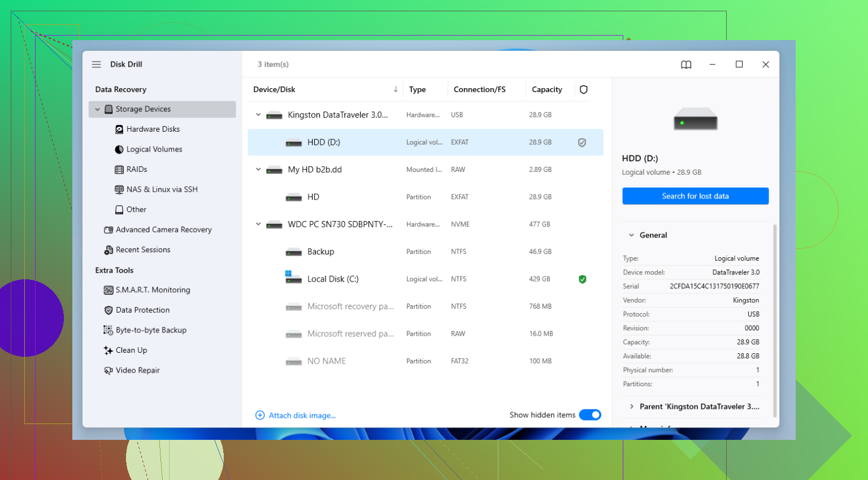Select the Local Disk (C:) row
The height and width of the screenshot is (480, 868).
pos(426,279)
